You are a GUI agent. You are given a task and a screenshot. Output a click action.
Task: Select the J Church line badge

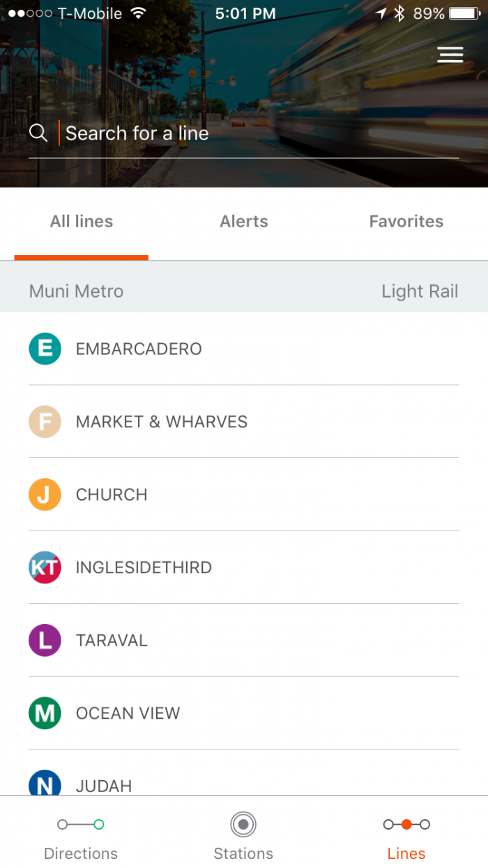(45, 494)
